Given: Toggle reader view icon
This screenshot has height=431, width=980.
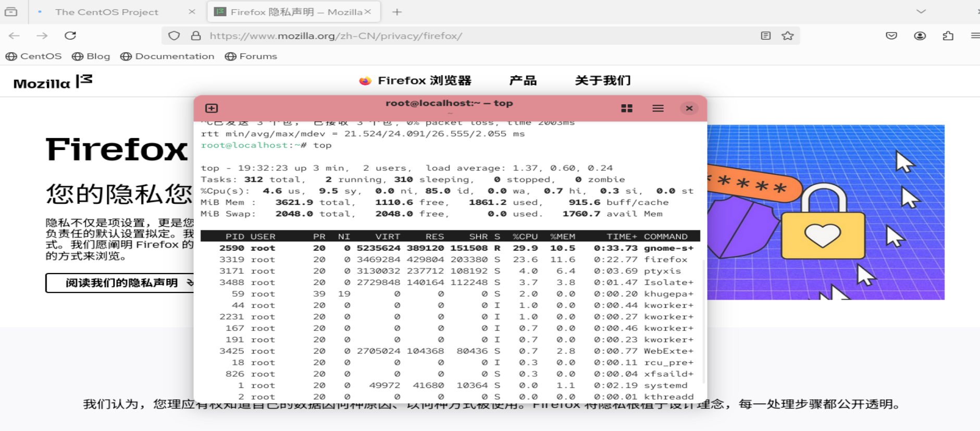Looking at the screenshot, I should point(765,35).
